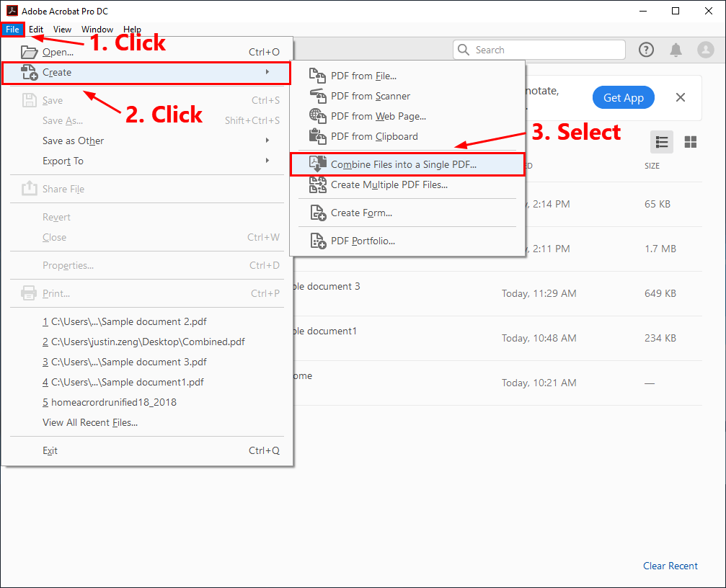Choose PDF from Scanner option
Viewport: 726px width, 588px height.
(407, 96)
